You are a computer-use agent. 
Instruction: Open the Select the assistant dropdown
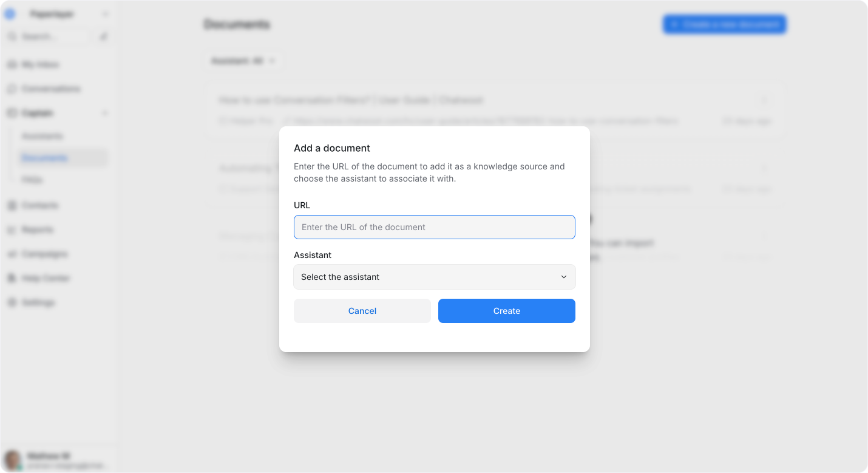point(434,277)
